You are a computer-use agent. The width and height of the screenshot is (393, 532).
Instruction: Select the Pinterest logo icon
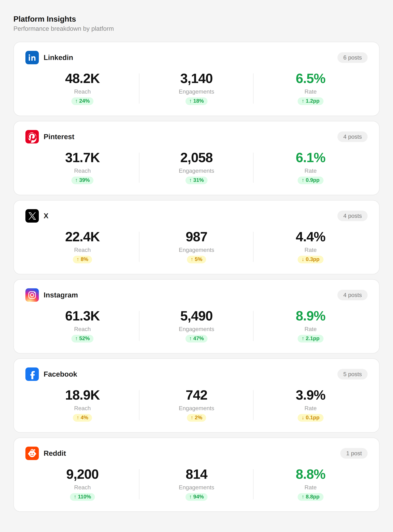(x=32, y=137)
